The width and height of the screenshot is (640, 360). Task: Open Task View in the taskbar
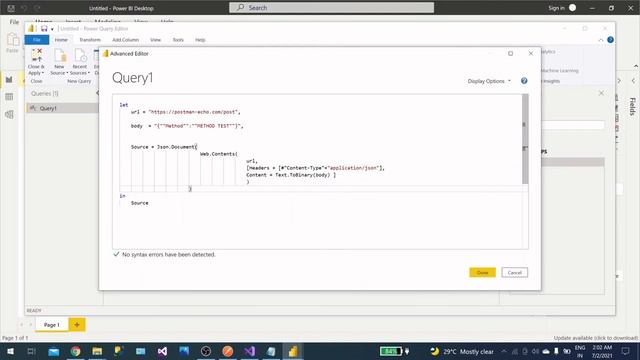tap(31, 351)
